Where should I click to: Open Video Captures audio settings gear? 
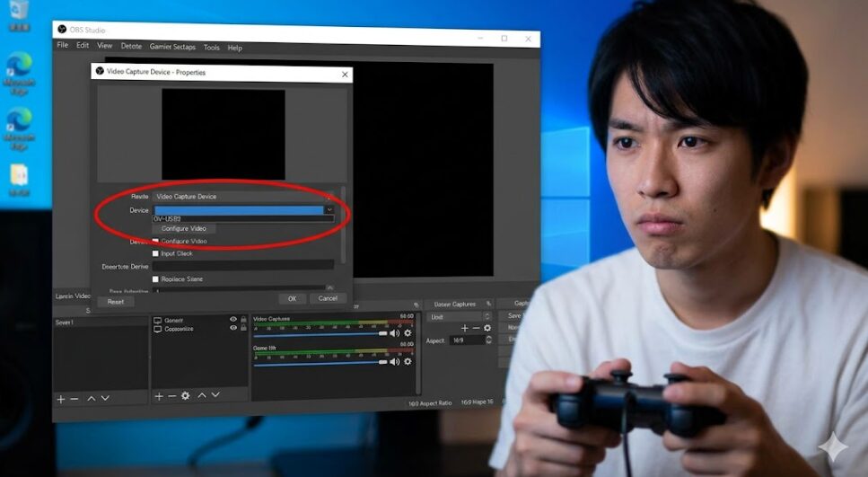[x=408, y=333]
